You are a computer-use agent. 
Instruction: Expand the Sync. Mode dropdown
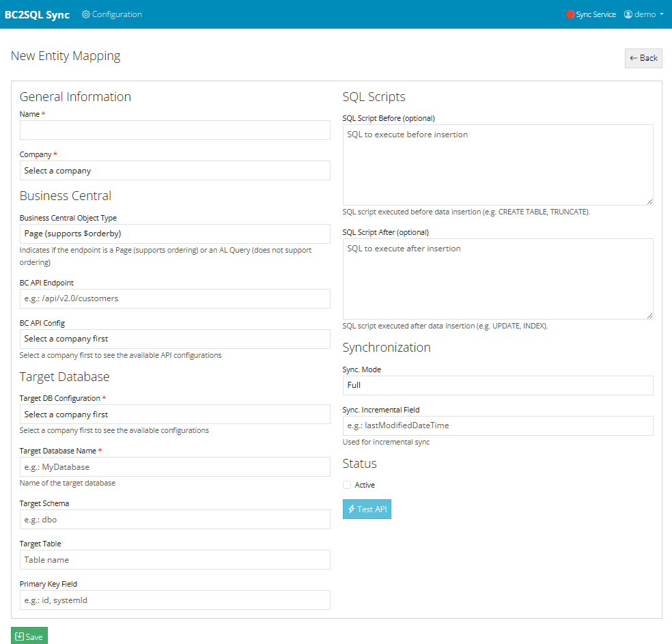tap(498, 385)
